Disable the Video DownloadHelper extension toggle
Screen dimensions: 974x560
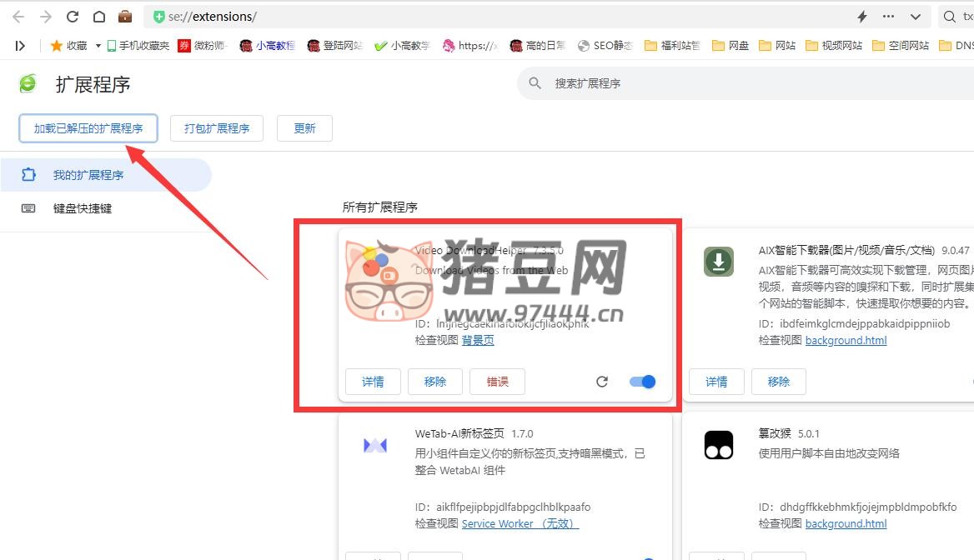pyautogui.click(x=642, y=382)
